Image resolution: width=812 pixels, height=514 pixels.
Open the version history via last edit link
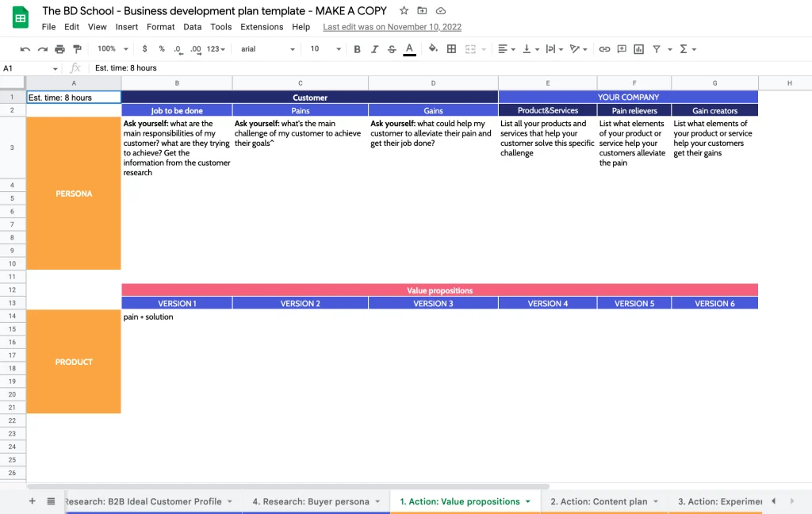(392, 26)
